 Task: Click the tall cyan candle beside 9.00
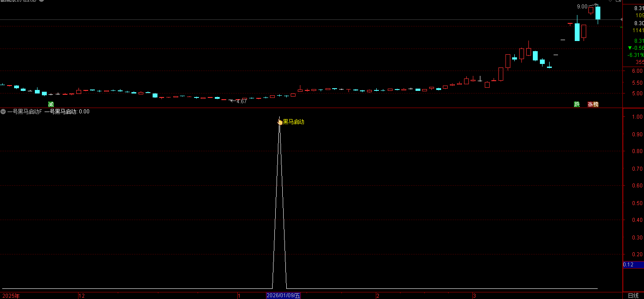[598, 13]
